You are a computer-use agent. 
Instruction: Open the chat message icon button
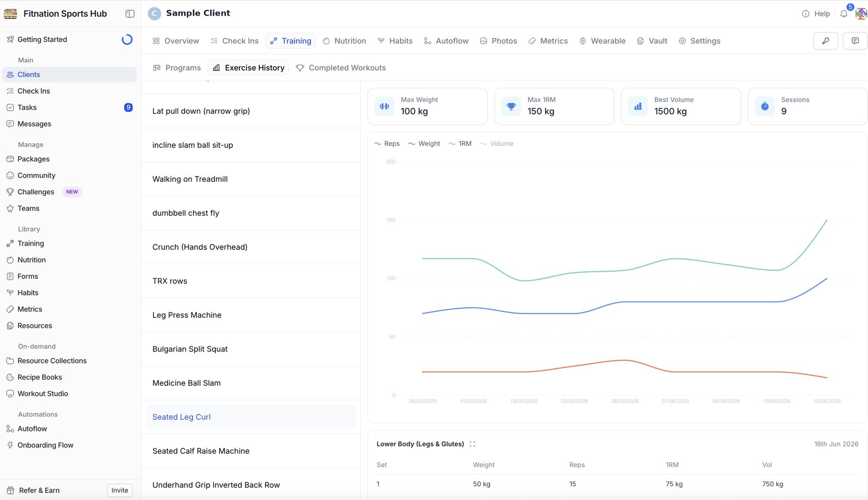point(855,41)
